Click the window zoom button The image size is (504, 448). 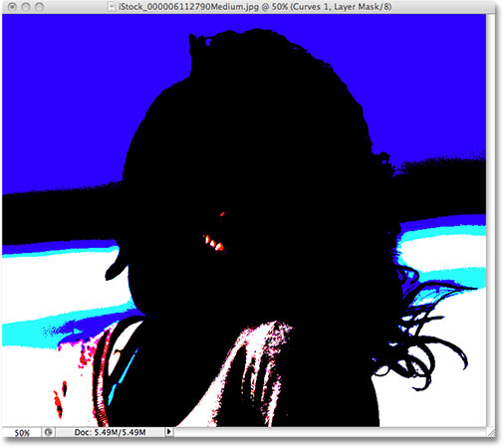[x=39, y=7]
